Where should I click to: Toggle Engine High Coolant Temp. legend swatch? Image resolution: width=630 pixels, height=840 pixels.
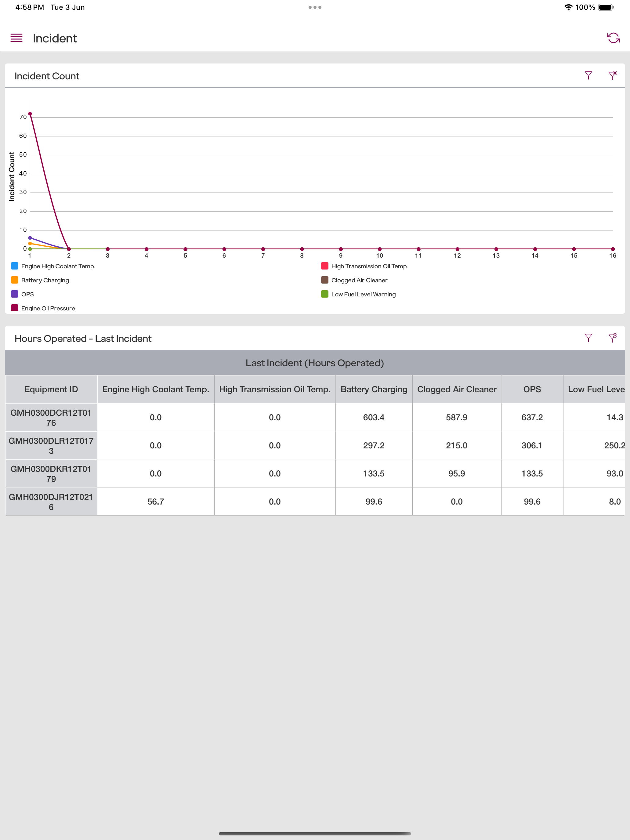point(15,266)
